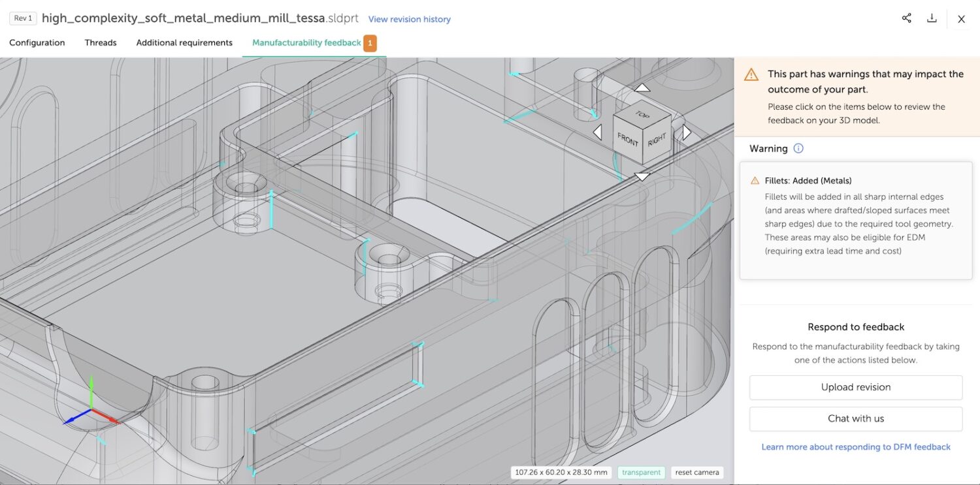Rotate view using cube up arrow

point(643,88)
